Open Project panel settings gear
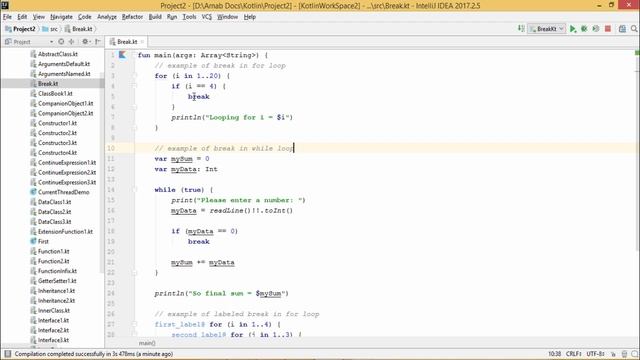640x360 pixels. [x=85, y=42]
